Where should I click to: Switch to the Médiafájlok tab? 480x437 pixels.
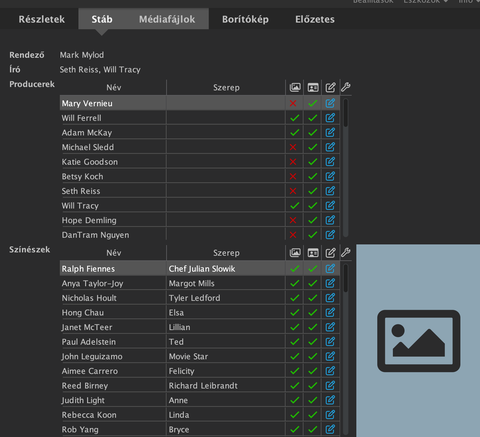coord(167,19)
